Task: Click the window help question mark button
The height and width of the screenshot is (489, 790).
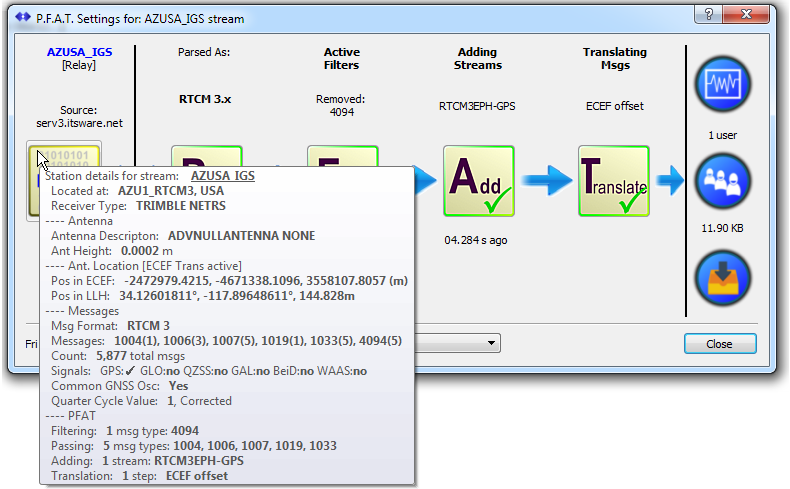Action: tap(708, 16)
